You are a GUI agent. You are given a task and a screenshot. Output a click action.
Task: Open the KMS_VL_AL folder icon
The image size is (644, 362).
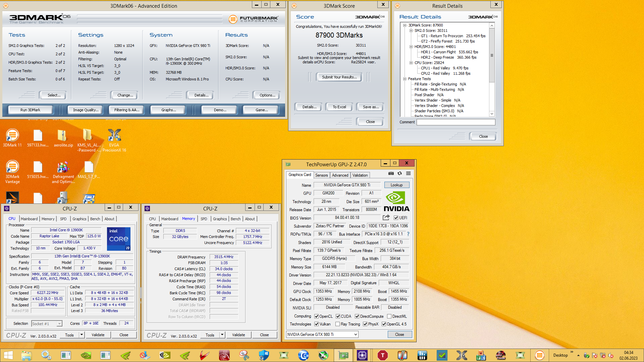coord(89,140)
